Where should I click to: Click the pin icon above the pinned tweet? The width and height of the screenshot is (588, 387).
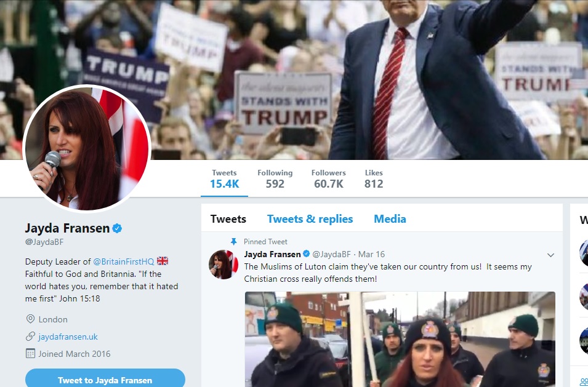233,242
